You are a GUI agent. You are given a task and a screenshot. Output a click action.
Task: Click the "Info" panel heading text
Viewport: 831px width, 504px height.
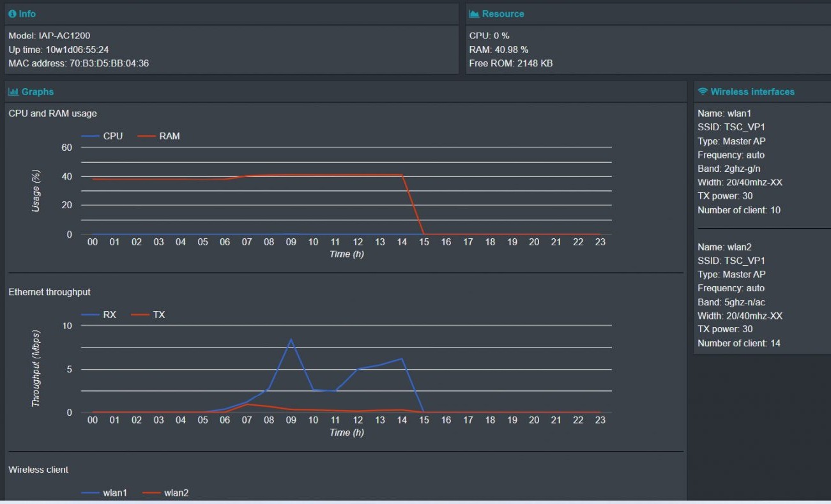coord(27,14)
